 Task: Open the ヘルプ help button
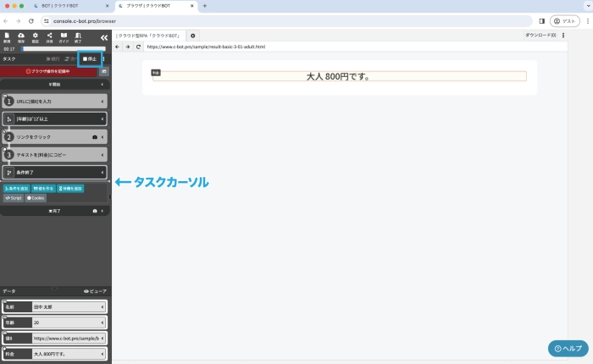tap(567, 348)
